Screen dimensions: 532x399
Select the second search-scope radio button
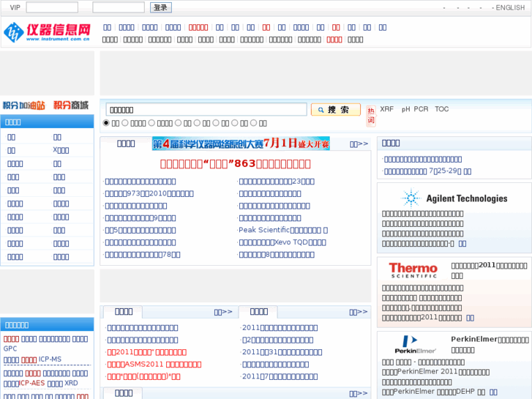point(125,123)
